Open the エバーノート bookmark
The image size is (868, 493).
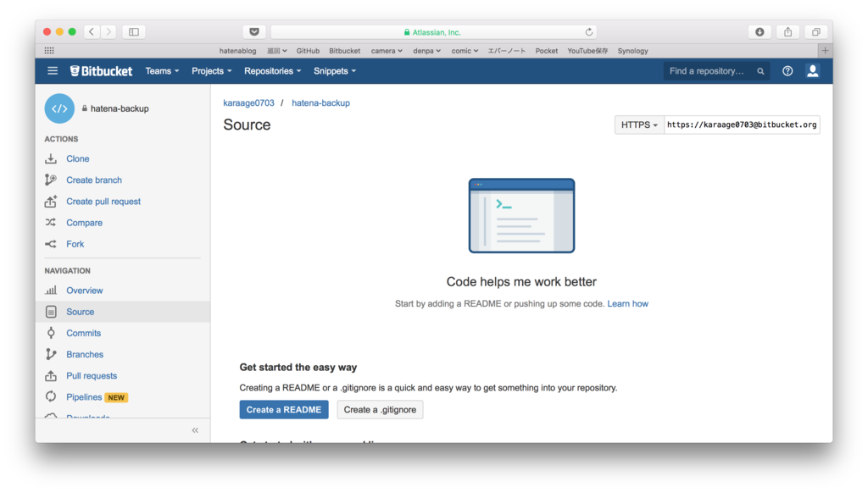click(507, 51)
